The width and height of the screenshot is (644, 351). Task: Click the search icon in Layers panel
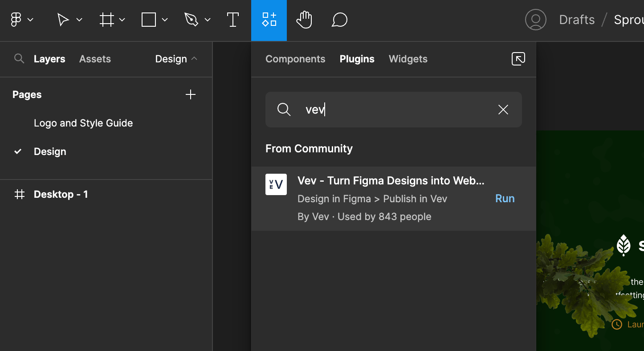pyautogui.click(x=19, y=58)
